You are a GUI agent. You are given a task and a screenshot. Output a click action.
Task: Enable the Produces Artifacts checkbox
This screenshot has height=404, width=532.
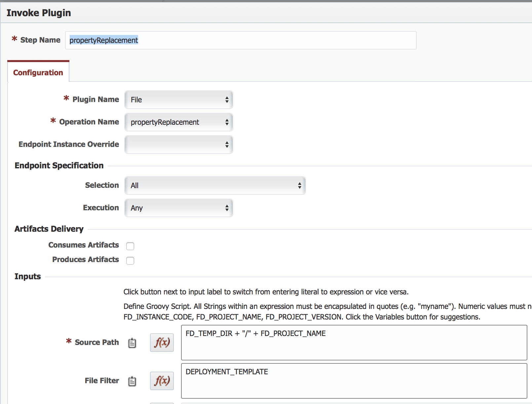click(x=130, y=260)
